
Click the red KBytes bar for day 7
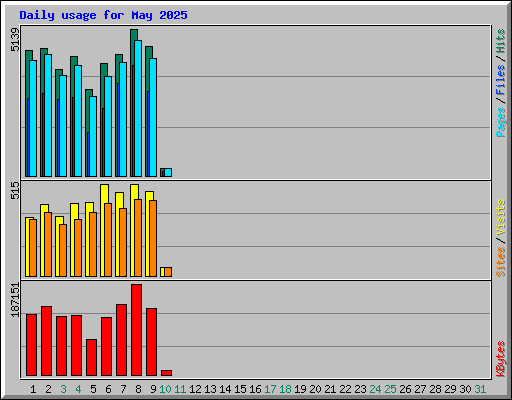click(121, 340)
